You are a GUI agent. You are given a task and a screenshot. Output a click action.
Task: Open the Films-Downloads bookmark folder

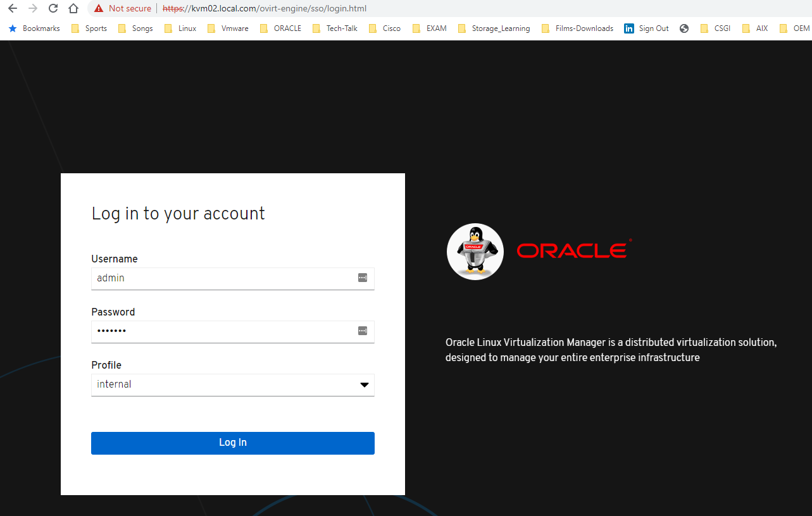[x=577, y=28]
